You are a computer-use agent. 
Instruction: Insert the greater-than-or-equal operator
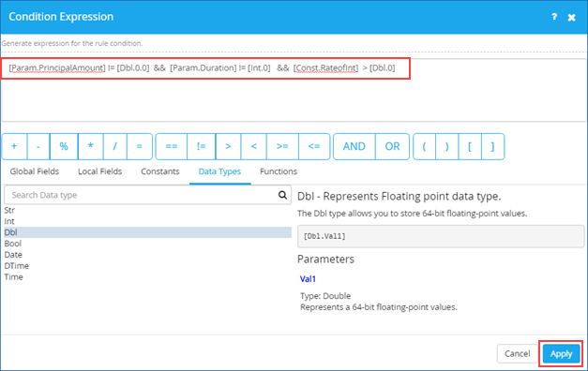[x=282, y=146]
